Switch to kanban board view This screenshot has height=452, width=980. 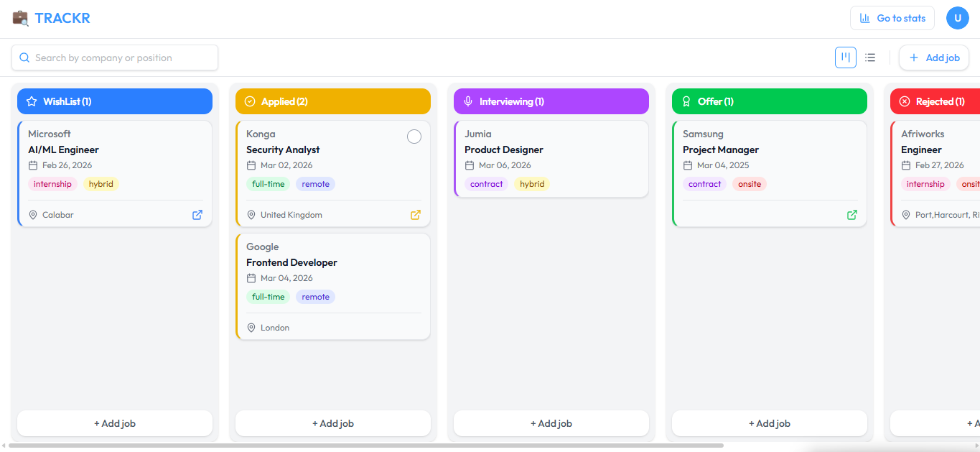point(846,57)
